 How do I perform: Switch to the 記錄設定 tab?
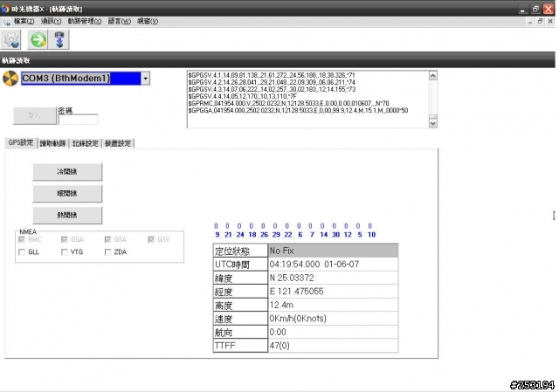click(x=86, y=143)
